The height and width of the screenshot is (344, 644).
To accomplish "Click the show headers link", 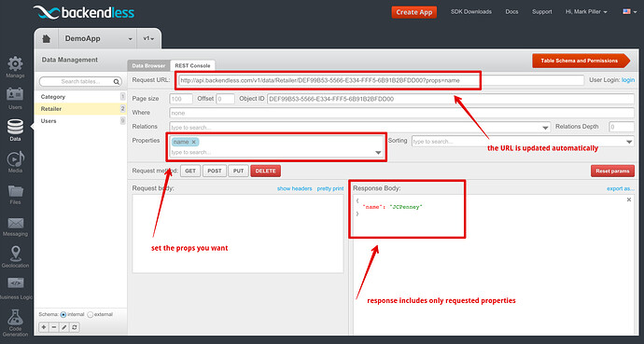I will 295,188.
